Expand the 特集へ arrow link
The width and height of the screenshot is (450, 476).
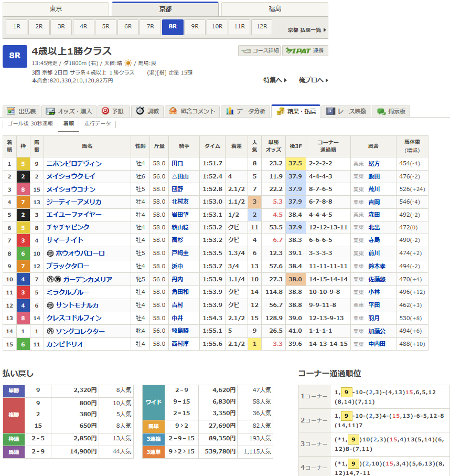point(275,80)
